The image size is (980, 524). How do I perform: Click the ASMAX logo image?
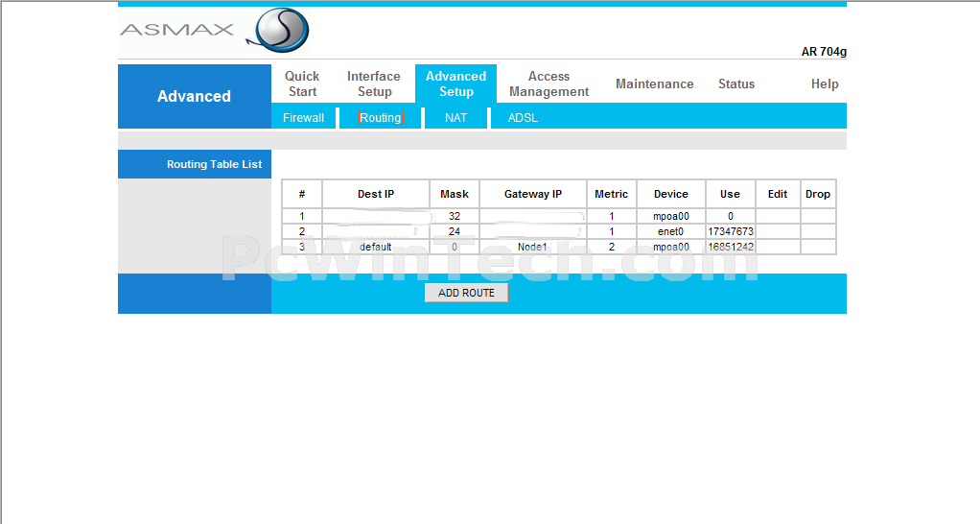(x=214, y=30)
